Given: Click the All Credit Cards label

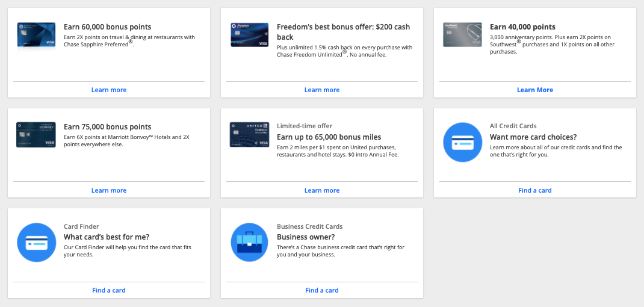Looking at the screenshot, I should click(513, 126).
